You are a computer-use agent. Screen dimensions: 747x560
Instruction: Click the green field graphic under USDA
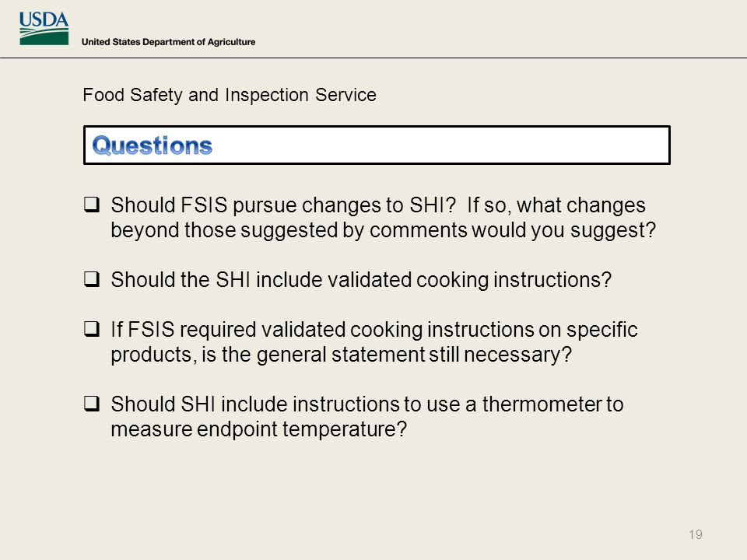(x=44, y=37)
